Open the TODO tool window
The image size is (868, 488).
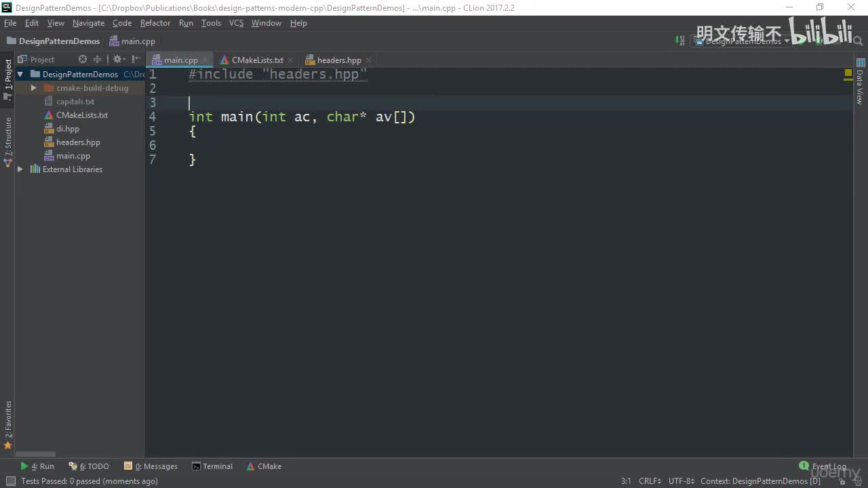pyautogui.click(x=89, y=466)
